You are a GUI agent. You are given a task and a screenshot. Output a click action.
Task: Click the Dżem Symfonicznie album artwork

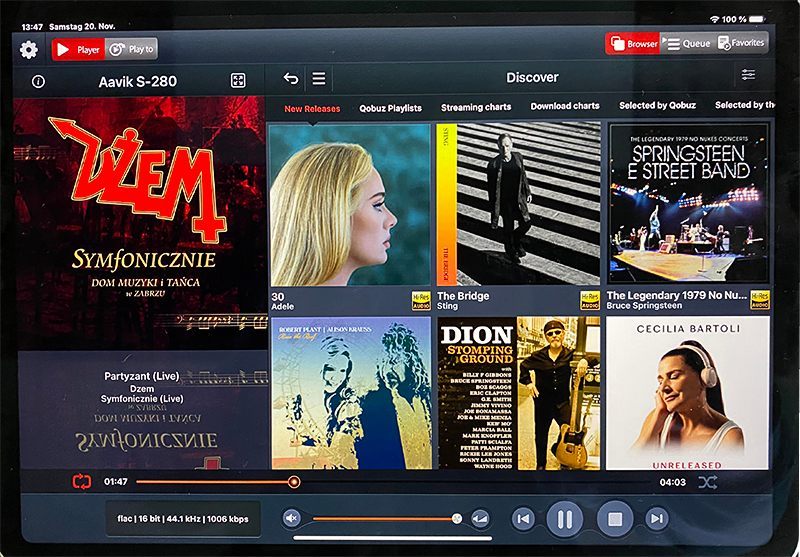(x=140, y=223)
